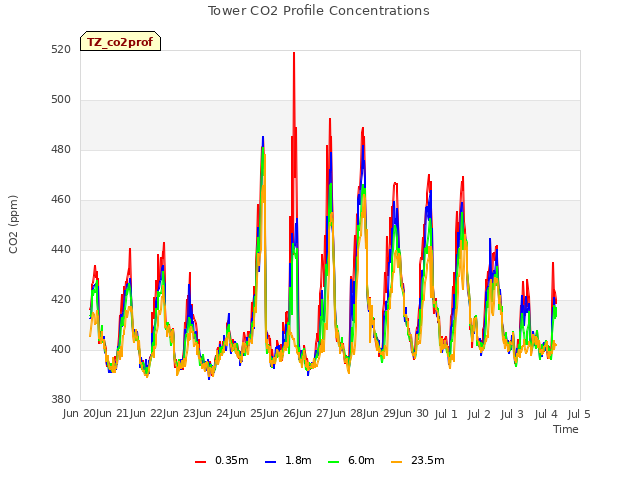The height and width of the screenshot is (480, 640).
Task: Click the Jul 1 x-axis tick label
Action: coord(446,414)
